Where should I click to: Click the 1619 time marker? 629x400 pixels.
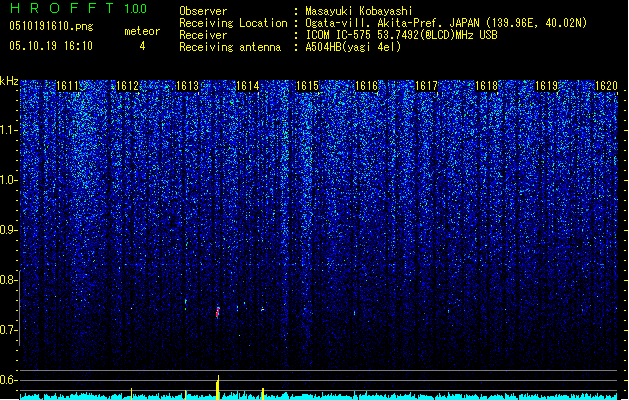tap(547, 86)
